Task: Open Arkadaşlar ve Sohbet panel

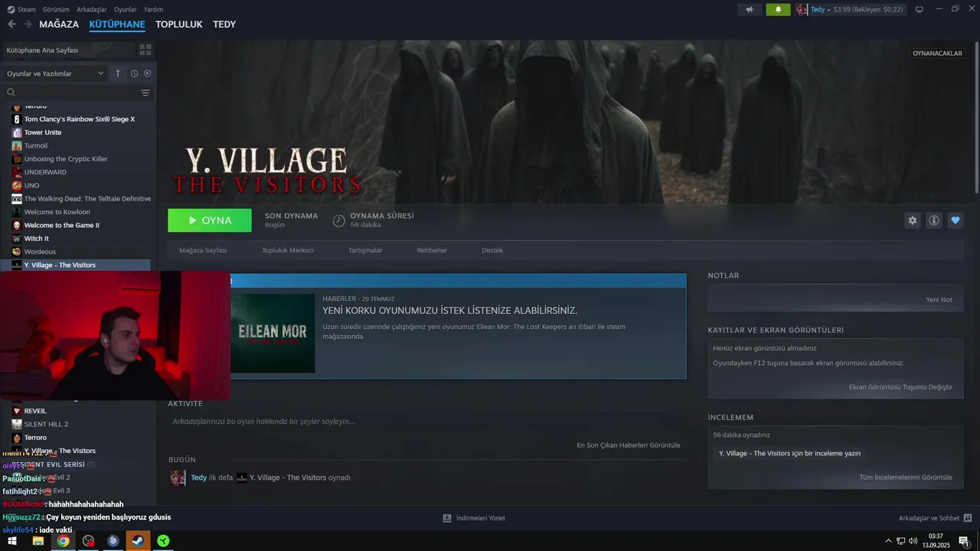Action: pos(935,518)
